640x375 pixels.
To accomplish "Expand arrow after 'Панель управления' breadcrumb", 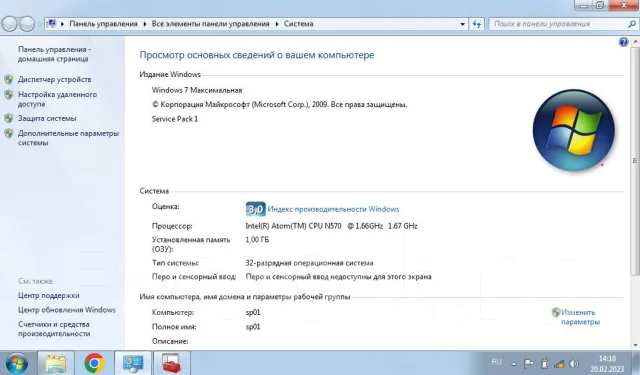I will click(x=144, y=24).
